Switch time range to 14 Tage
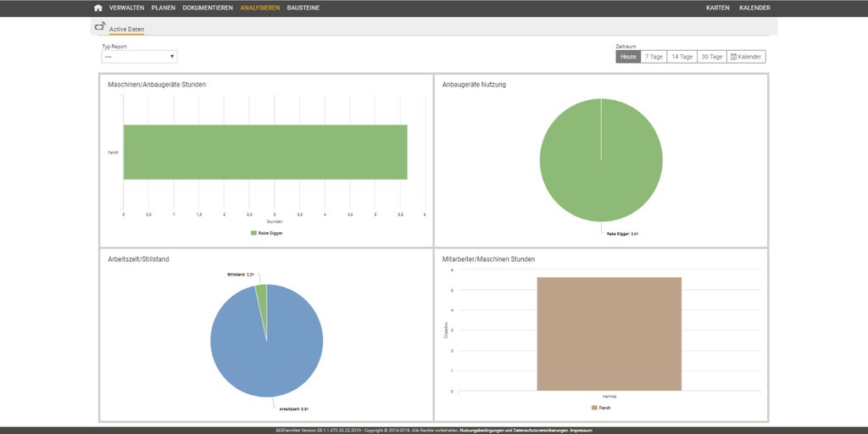 (681, 57)
